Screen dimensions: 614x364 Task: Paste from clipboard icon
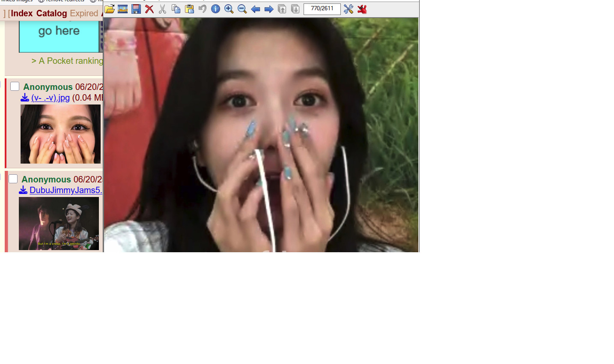pos(189,9)
